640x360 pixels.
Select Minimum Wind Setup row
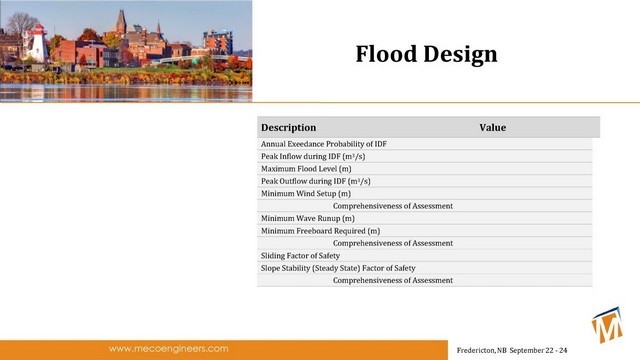pos(424,193)
